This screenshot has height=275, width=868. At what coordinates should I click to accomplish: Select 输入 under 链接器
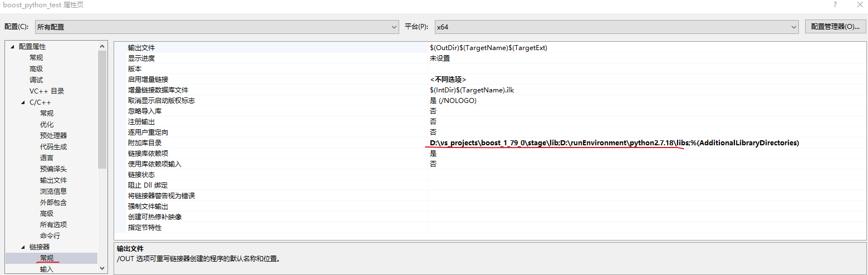(x=47, y=269)
